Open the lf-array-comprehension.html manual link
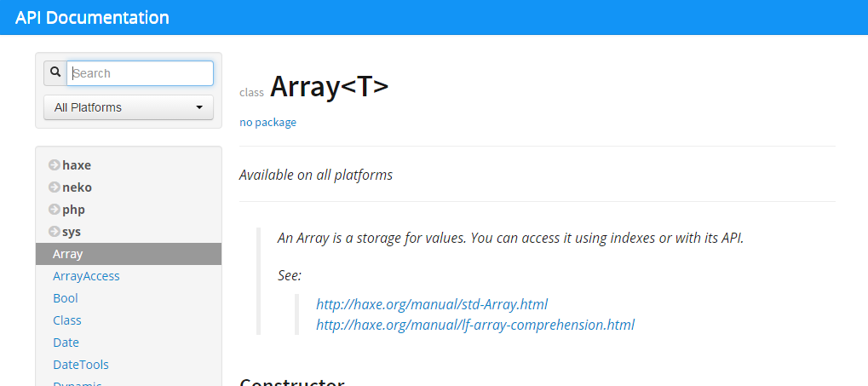This screenshot has width=868, height=386. coord(475,325)
